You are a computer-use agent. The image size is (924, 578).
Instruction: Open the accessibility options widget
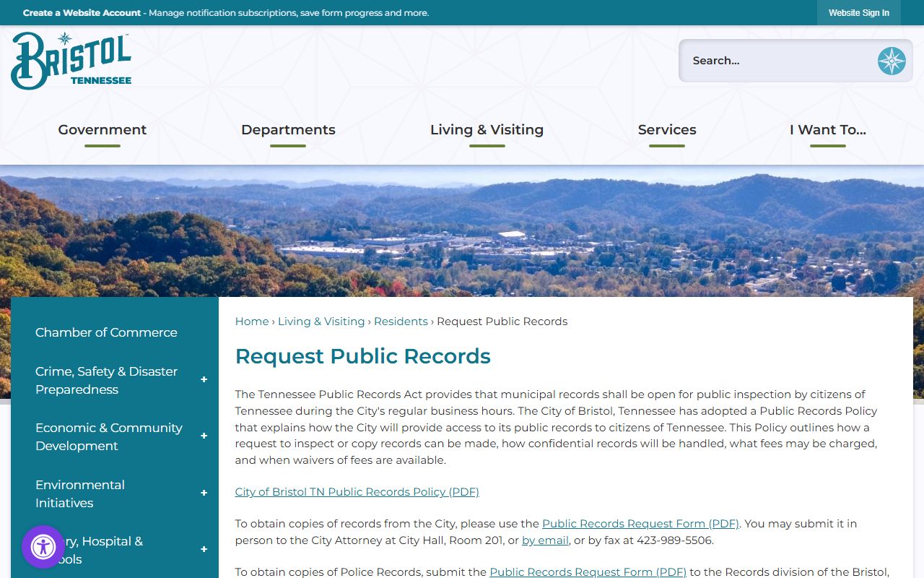coord(43,547)
